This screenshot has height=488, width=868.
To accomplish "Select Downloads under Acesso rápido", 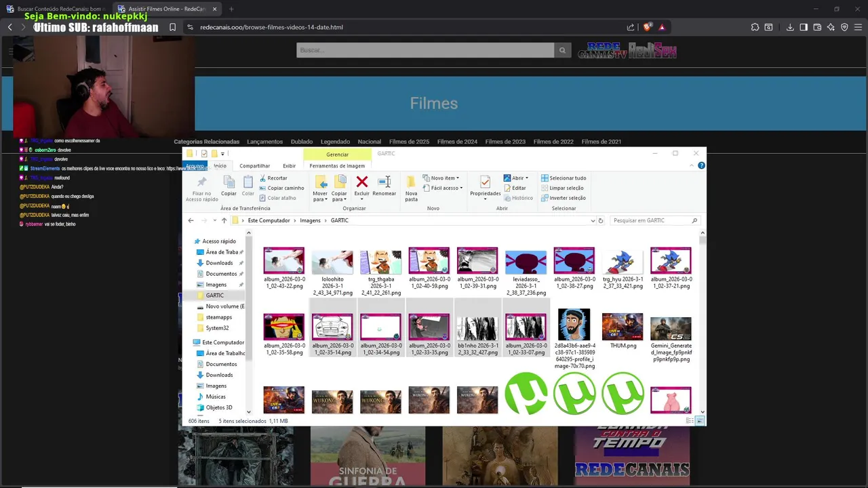I will pyautogui.click(x=219, y=263).
